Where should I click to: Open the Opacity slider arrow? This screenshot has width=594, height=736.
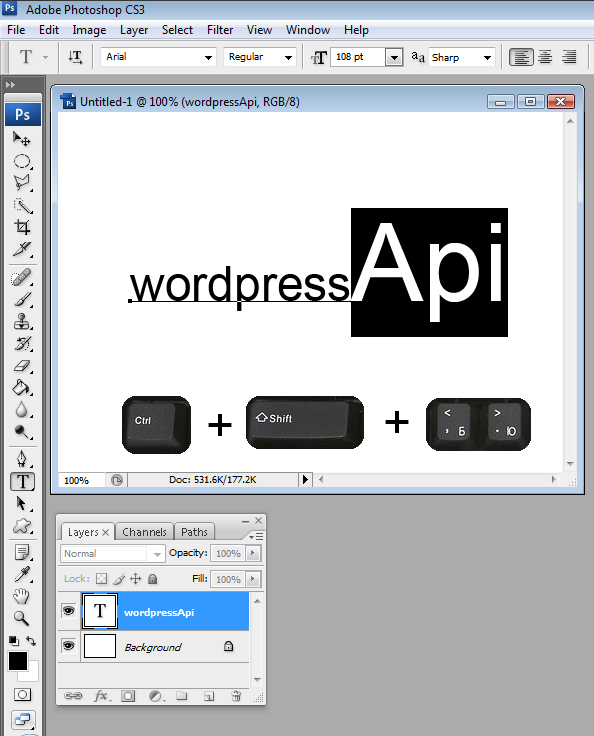[253, 553]
